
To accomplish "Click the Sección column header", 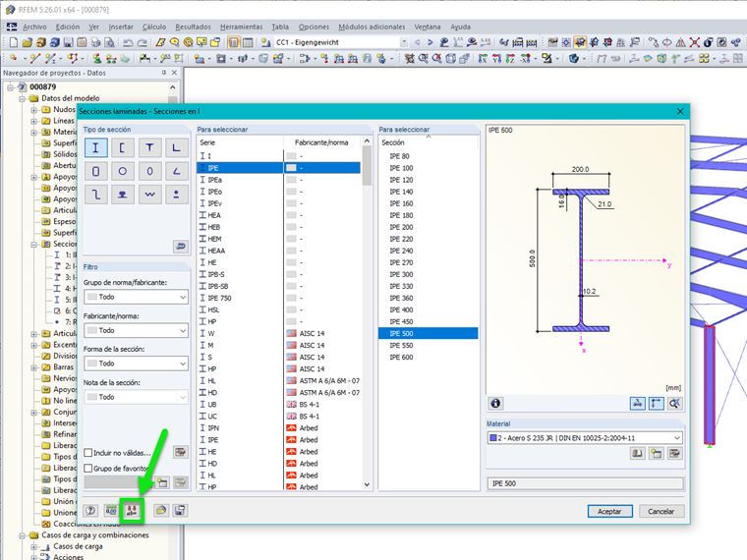I will [x=429, y=142].
